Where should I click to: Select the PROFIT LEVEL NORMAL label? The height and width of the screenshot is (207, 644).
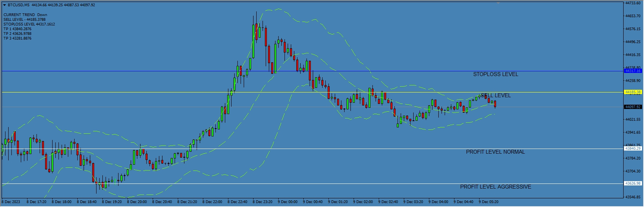[495, 152]
